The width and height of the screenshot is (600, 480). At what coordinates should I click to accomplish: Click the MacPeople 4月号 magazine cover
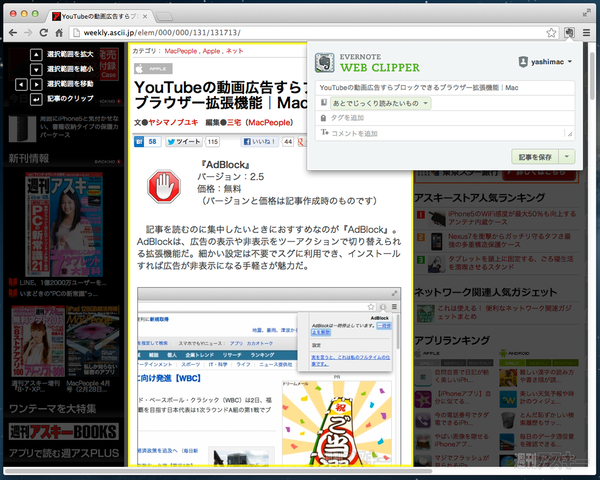(x=93, y=341)
